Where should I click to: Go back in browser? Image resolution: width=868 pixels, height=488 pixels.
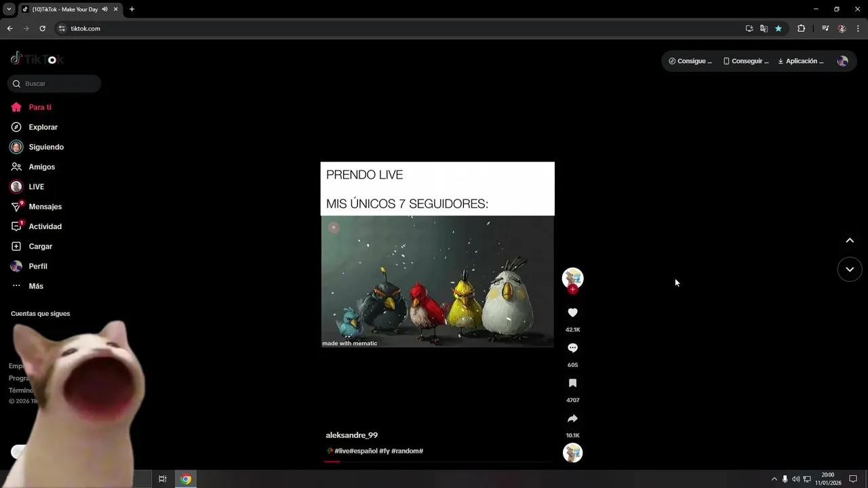coord(9,28)
